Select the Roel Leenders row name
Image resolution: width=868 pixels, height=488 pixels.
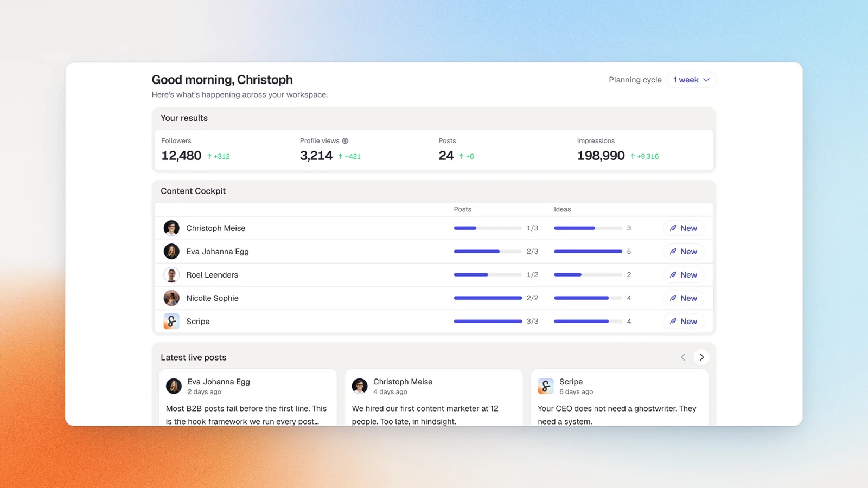(212, 275)
